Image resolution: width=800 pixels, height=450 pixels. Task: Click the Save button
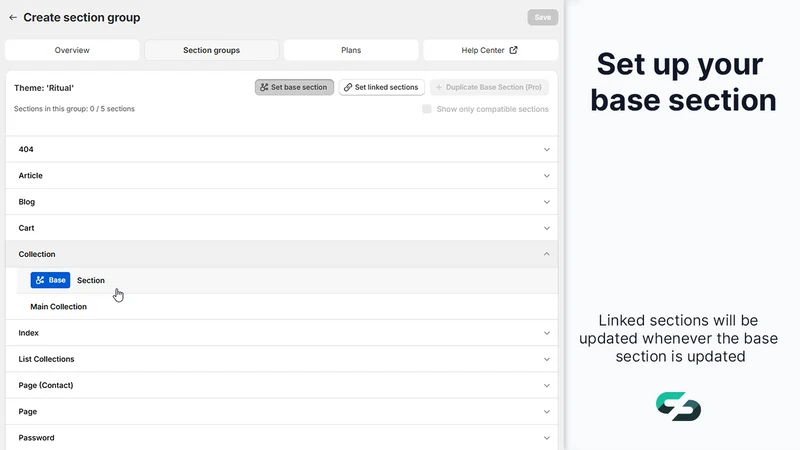(542, 17)
